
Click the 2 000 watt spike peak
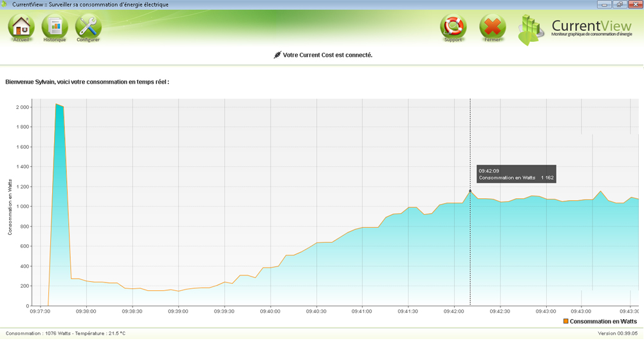coord(57,104)
